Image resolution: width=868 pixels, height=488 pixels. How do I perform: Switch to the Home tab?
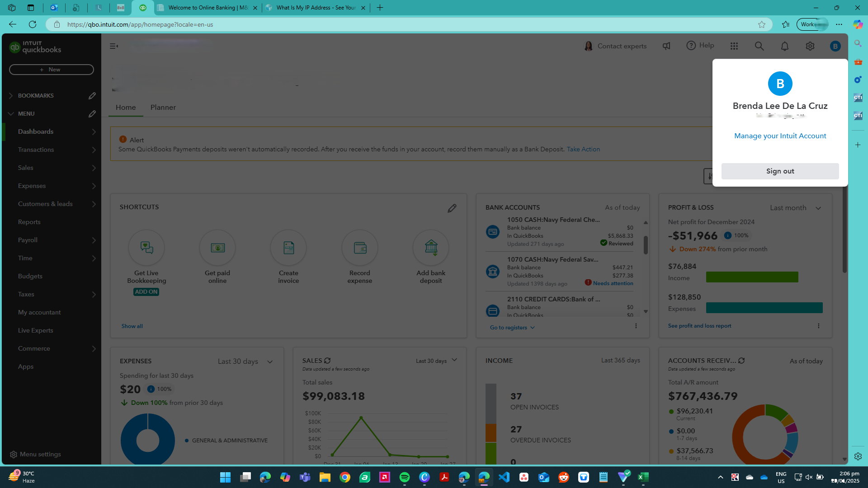(126, 108)
